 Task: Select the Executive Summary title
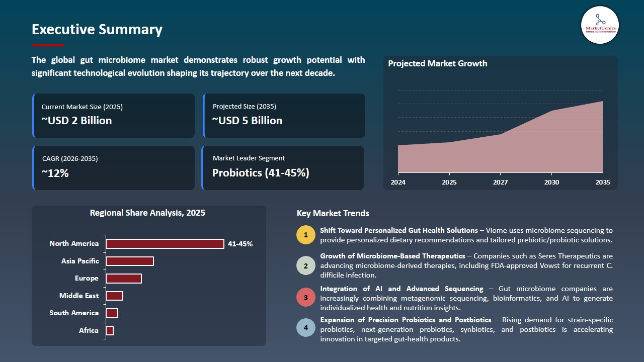97,30
